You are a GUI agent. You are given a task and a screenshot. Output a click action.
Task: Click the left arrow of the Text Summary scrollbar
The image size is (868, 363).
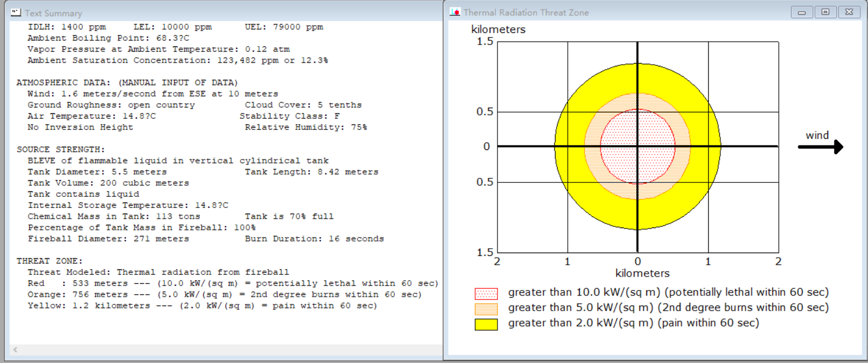(x=15, y=350)
